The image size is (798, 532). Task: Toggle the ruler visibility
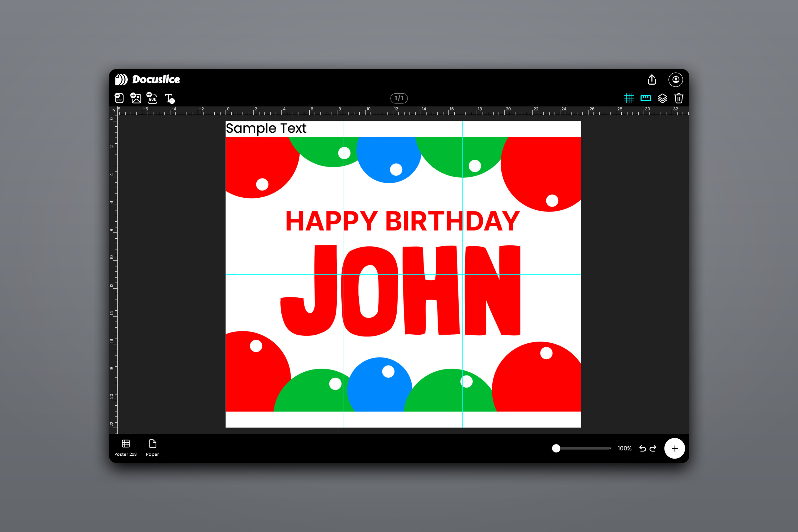(645, 98)
